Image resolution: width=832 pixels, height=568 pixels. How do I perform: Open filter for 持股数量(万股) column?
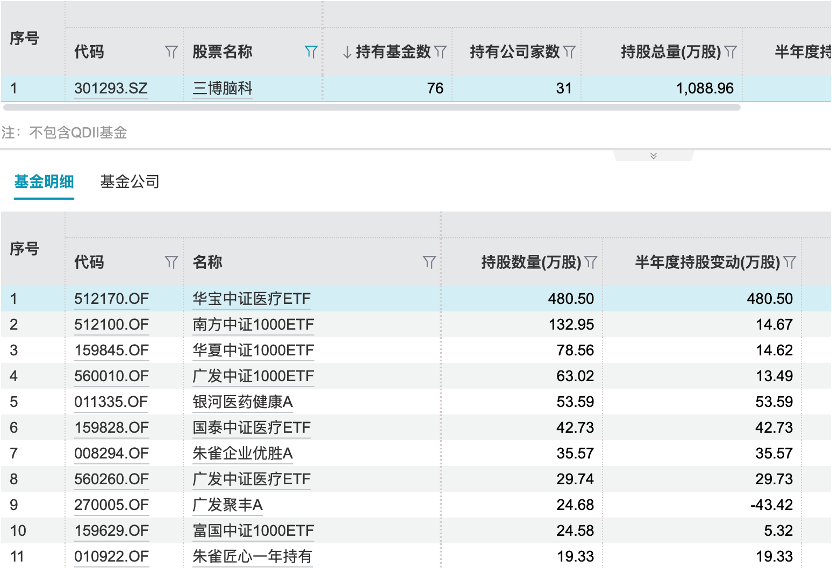point(590,263)
